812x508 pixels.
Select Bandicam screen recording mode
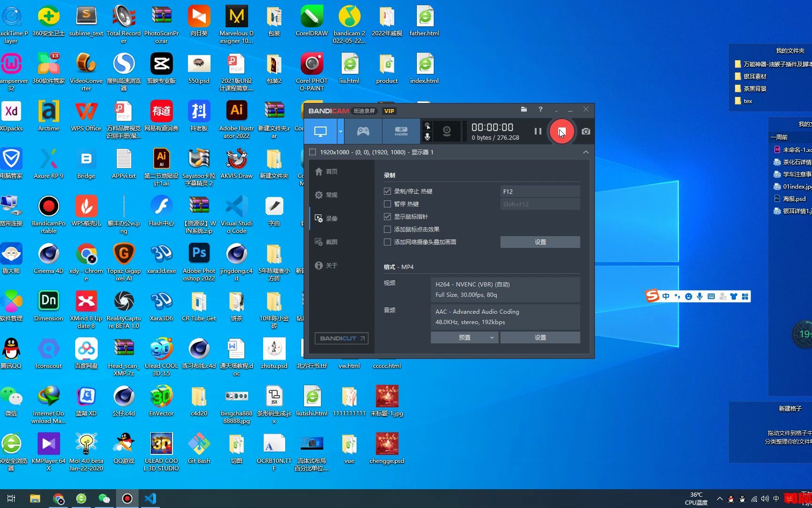(320, 131)
